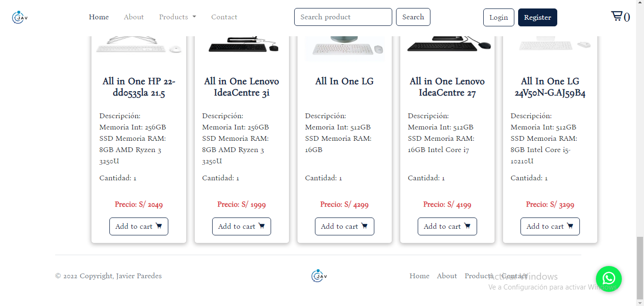
Task: Click inside the Search product field
Action: point(343,17)
